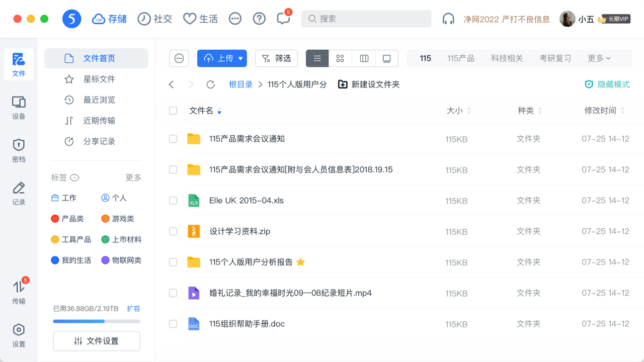Screen dimensions: 644x362
Task: Refresh the current file list
Action: pos(210,84)
